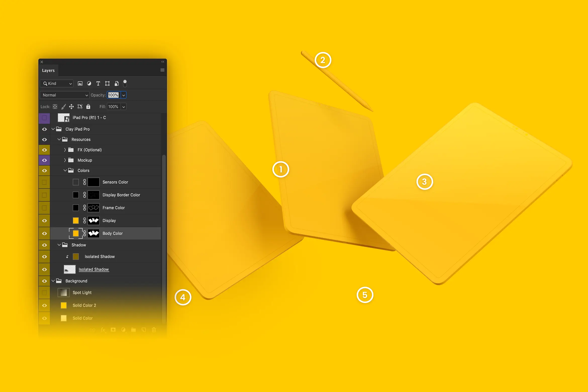Click clipping arrow on Isolated Shadow layer
588x392 pixels.
67,257
